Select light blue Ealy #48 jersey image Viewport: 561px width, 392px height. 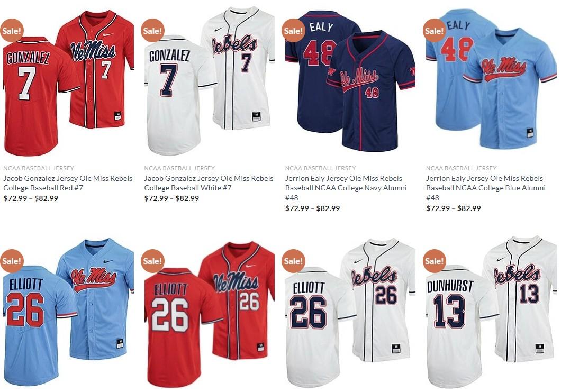click(491, 79)
